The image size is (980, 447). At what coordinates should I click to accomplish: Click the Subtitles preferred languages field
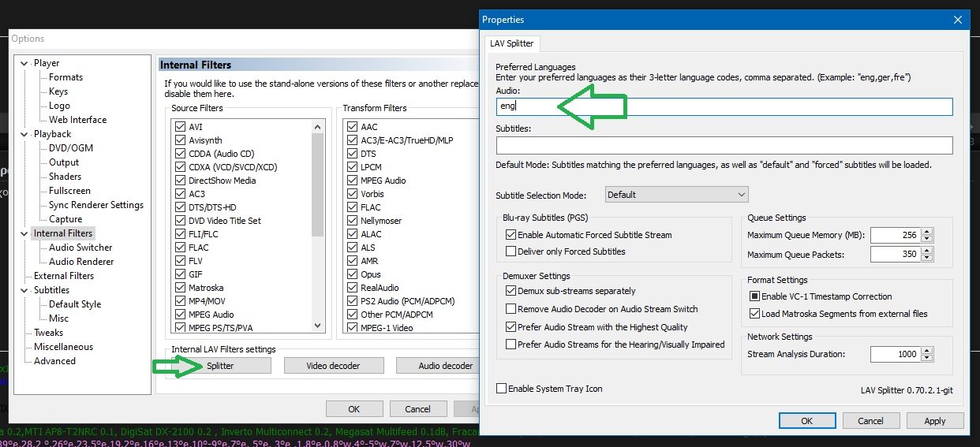[724, 145]
